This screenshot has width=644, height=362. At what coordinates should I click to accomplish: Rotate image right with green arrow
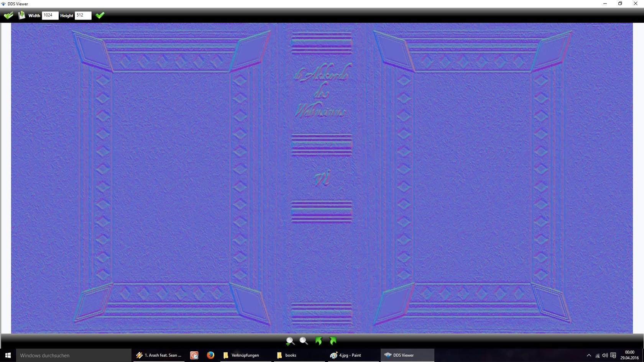333,341
